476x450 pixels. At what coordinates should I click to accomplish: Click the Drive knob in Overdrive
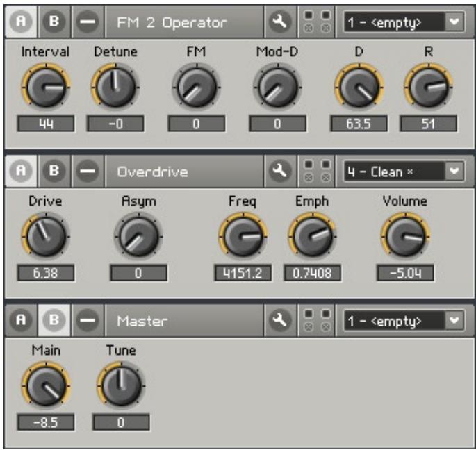pyautogui.click(x=46, y=236)
